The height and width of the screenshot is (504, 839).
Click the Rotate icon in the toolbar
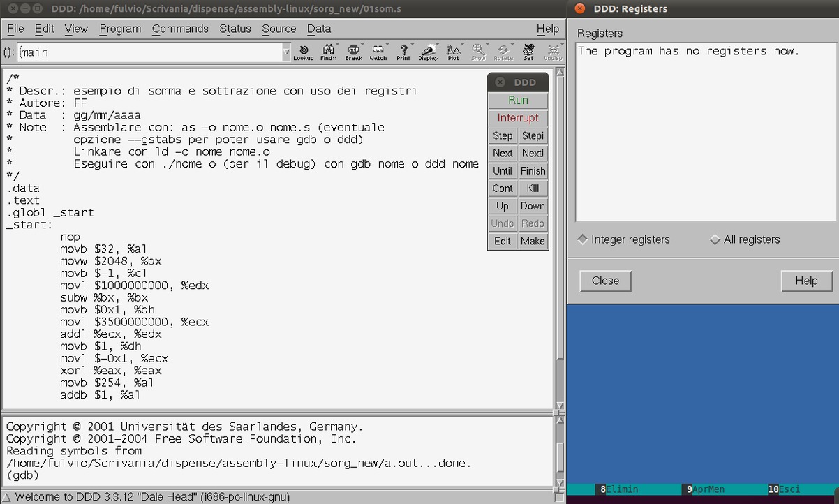503,52
